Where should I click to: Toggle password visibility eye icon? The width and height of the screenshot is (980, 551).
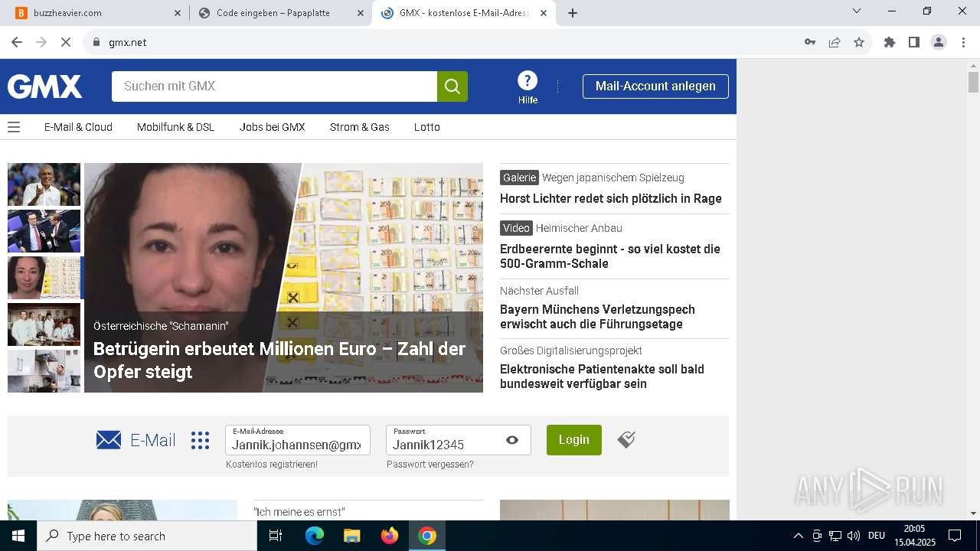(x=512, y=440)
